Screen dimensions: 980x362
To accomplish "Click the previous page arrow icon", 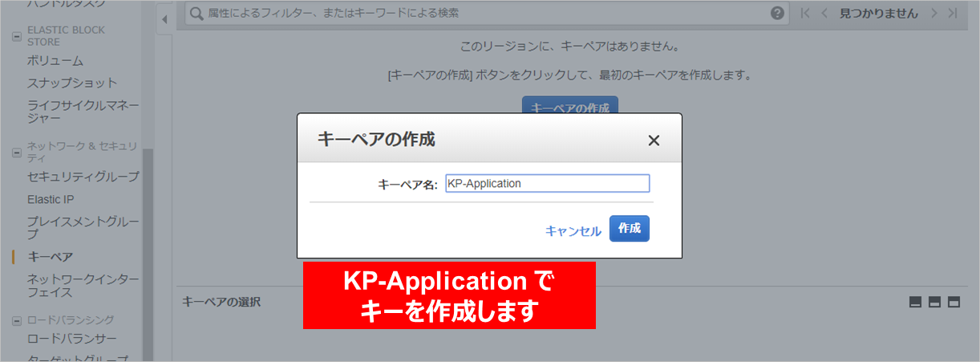I will tap(824, 14).
